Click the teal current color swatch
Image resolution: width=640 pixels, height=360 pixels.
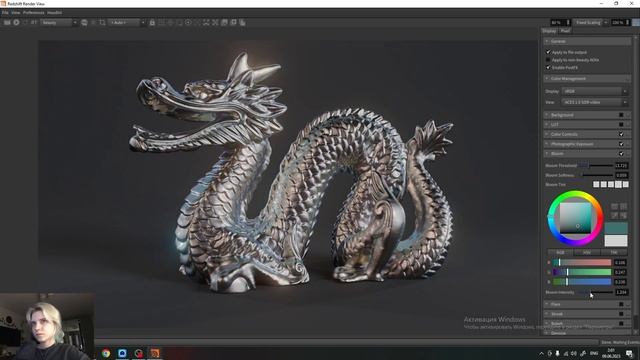[616, 228]
